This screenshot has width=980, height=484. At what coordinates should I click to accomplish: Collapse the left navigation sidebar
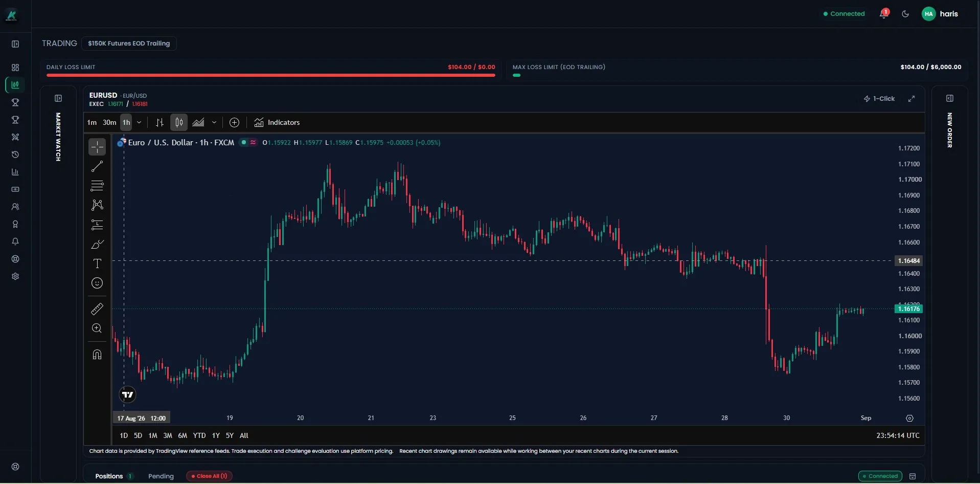(x=15, y=44)
